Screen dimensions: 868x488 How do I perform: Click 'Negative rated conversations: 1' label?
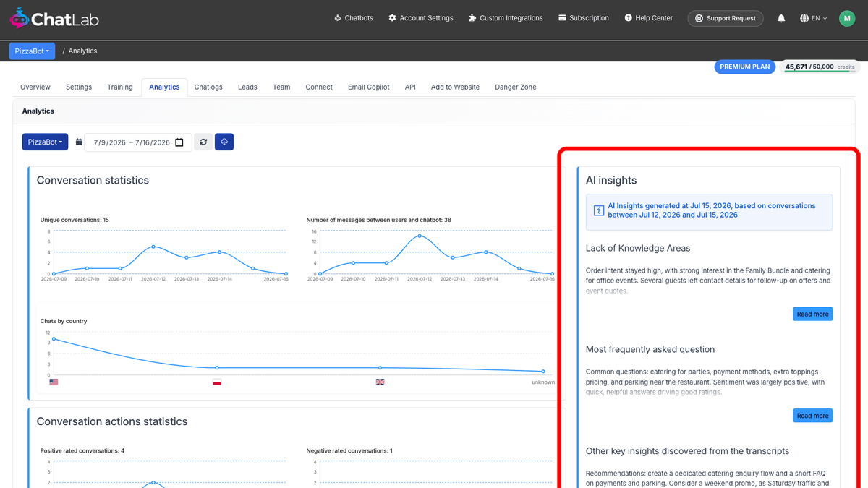pos(349,451)
